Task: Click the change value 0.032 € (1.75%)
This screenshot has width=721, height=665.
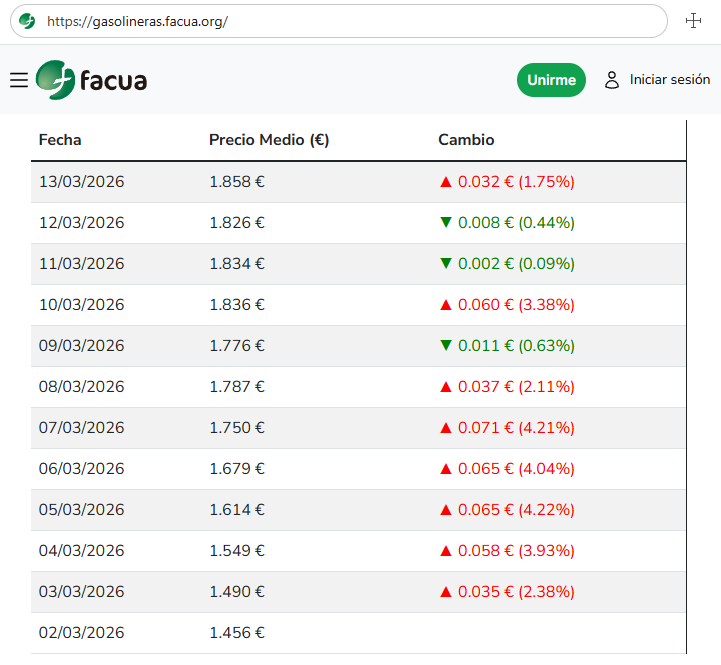Action: (x=516, y=182)
